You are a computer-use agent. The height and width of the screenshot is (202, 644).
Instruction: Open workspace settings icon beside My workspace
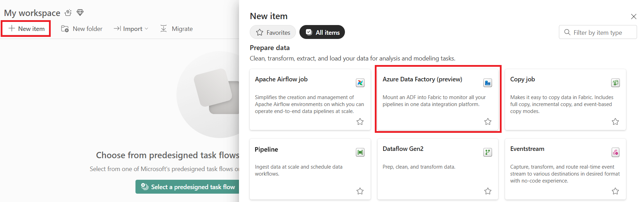pyautogui.click(x=68, y=13)
